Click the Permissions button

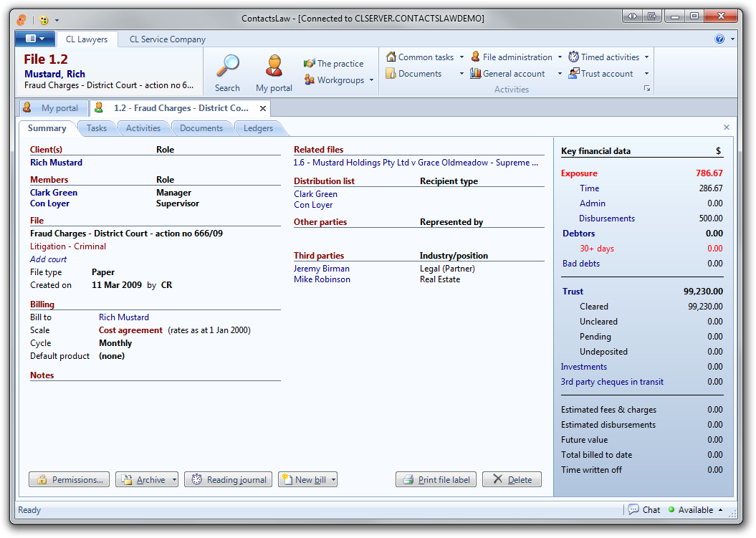pos(69,480)
